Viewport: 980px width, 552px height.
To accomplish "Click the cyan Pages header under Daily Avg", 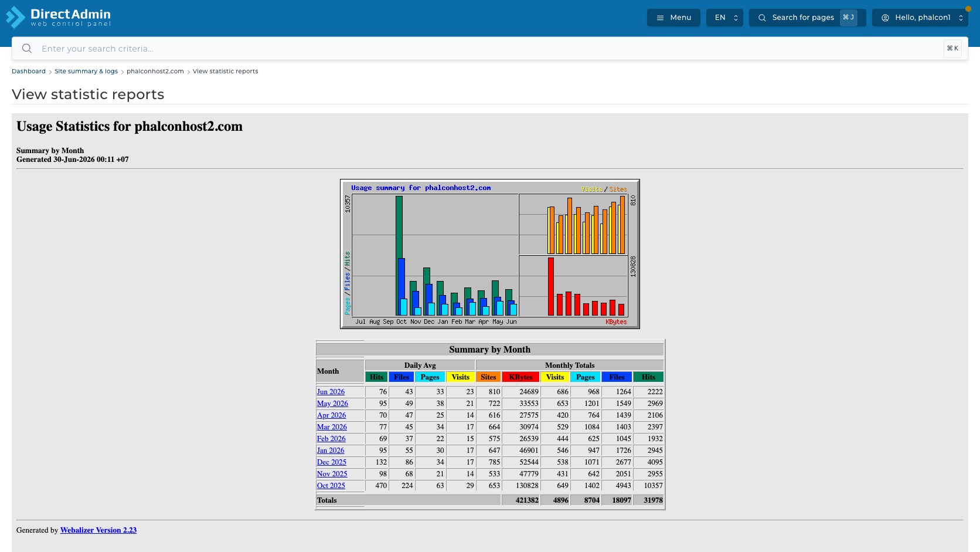I will (x=430, y=377).
